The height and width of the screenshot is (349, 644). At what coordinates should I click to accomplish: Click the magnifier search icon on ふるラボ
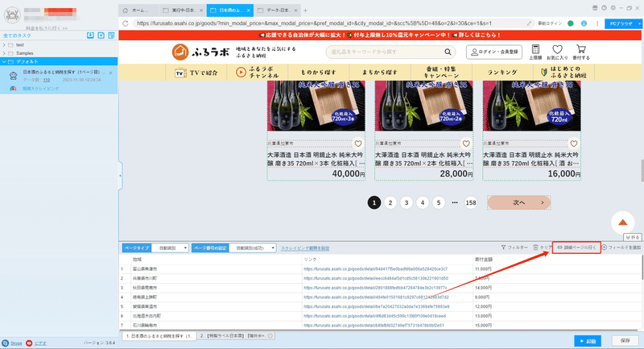[x=448, y=52]
